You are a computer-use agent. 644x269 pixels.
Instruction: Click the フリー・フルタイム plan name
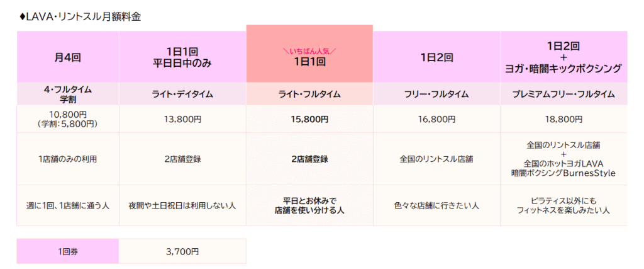tap(436, 94)
